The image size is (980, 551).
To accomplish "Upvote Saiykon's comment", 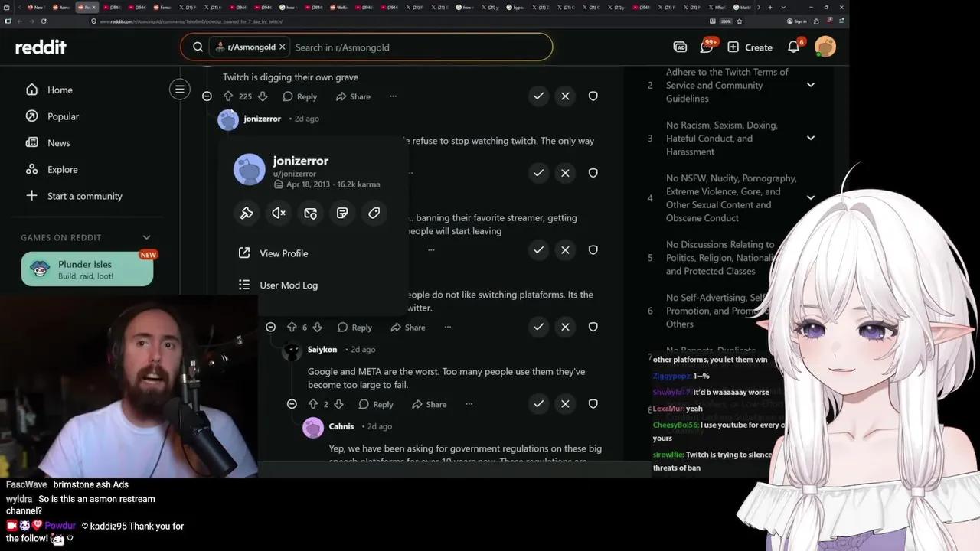I will 312,404.
